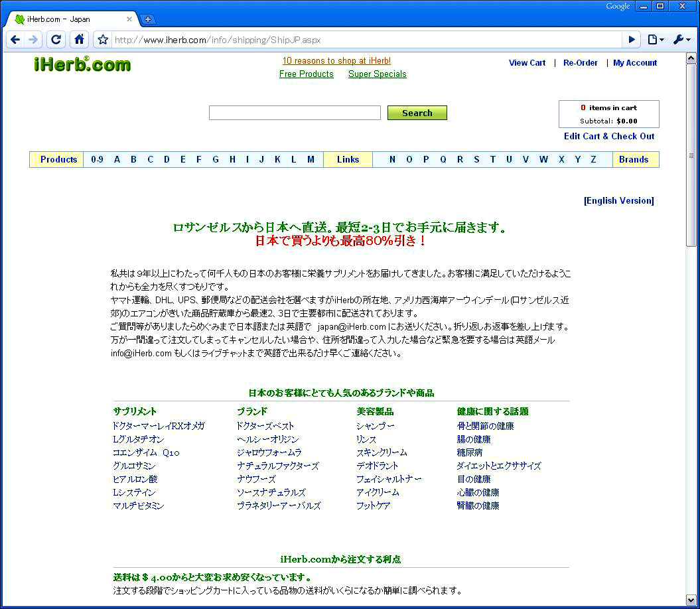The height and width of the screenshot is (609, 700).
Task: Open the wrench settings menu
Action: click(x=681, y=40)
